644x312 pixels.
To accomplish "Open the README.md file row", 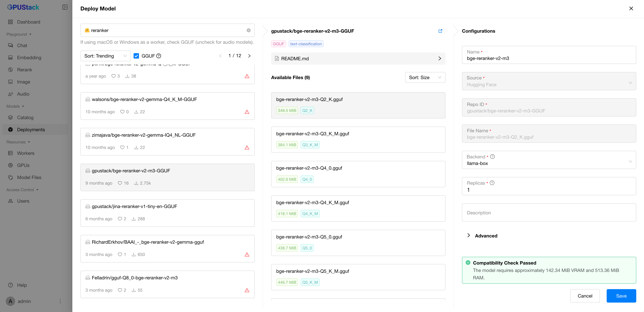I will [x=358, y=59].
